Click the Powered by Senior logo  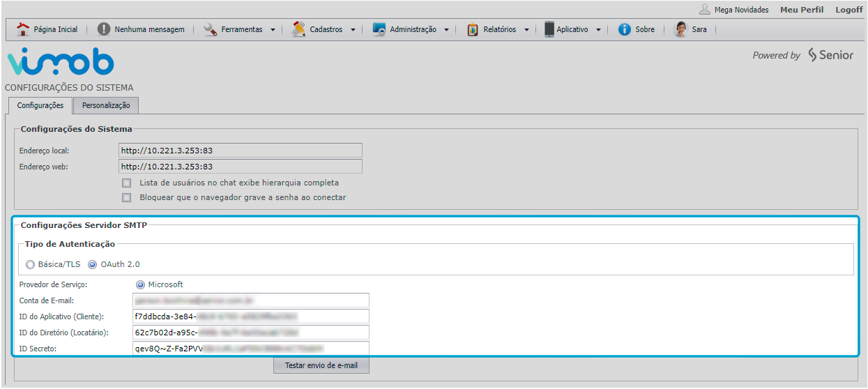[803, 55]
